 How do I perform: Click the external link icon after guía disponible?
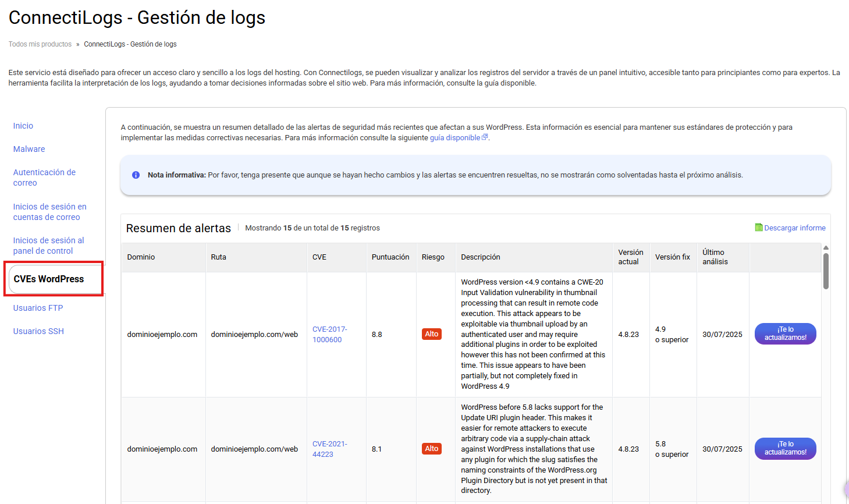point(485,137)
